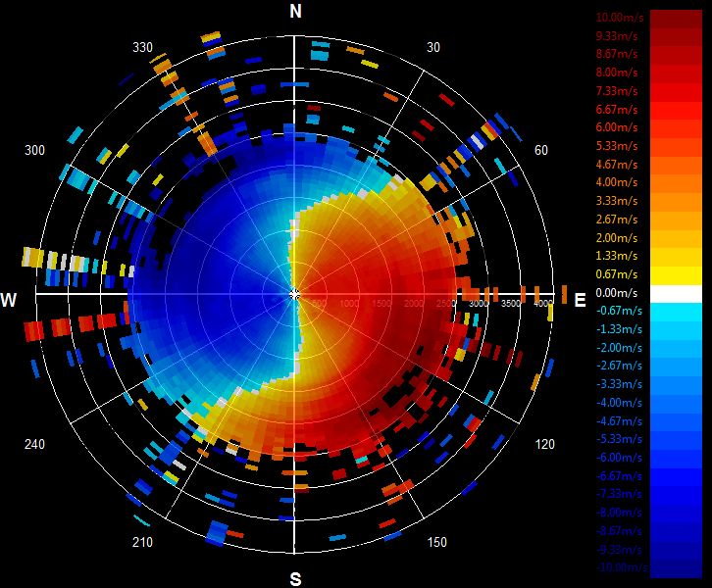This screenshot has height=588, width=712.
Task: Click the -7.33m/s legend label
Action: (x=619, y=494)
